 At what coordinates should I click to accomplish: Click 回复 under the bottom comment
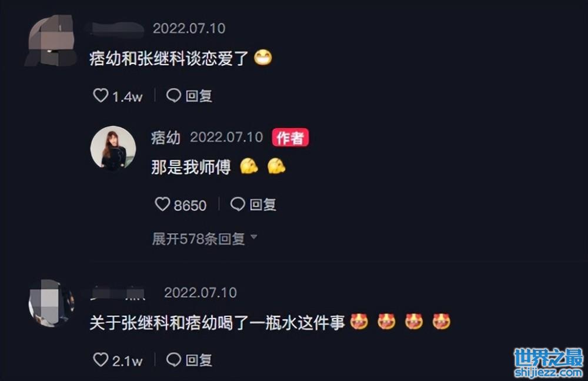pos(199,360)
